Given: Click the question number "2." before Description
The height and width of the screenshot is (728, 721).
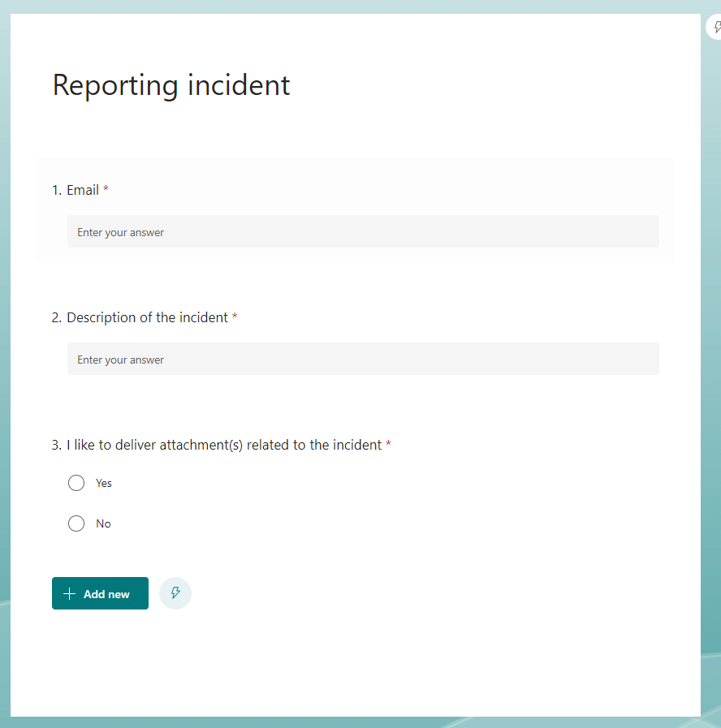Looking at the screenshot, I should pos(57,317).
